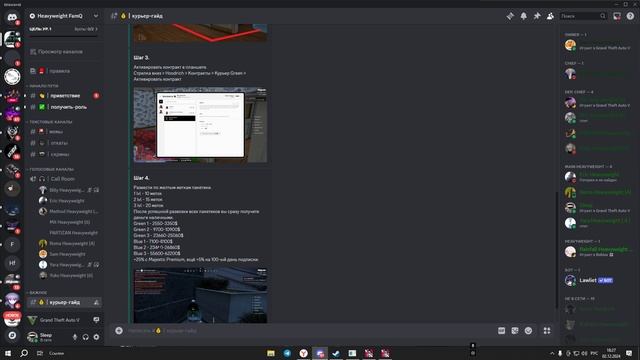Toggle headphones deafen in user panel
Viewport: 640px width, 360px height.
[85, 337]
